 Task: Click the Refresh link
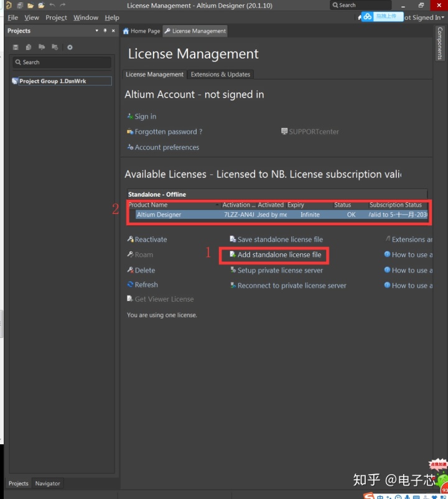pos(146,284)
